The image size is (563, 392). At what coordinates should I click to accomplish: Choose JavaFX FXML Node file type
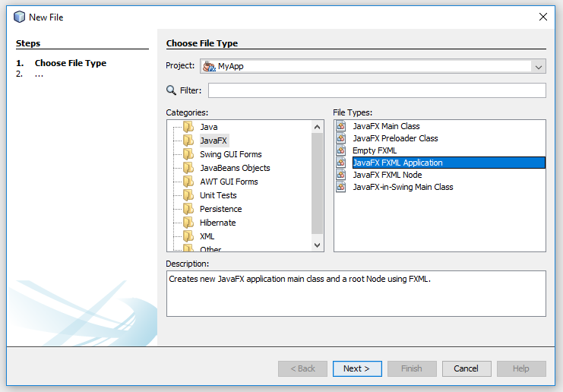[x=387, y=175]
